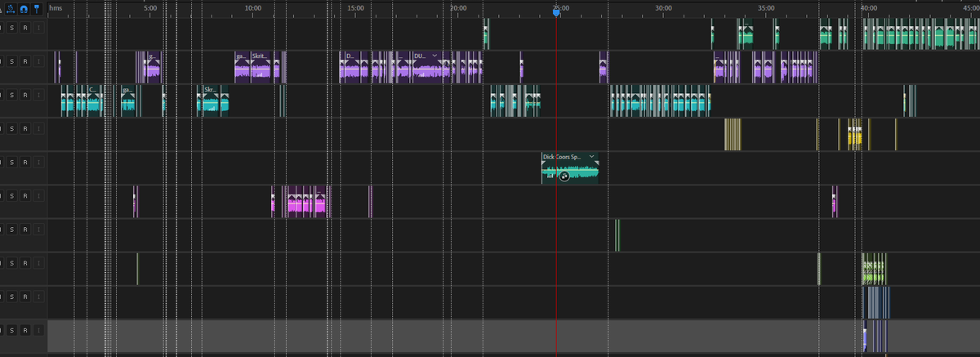
Task: Click the hms time format label
Action: point(55,7)
